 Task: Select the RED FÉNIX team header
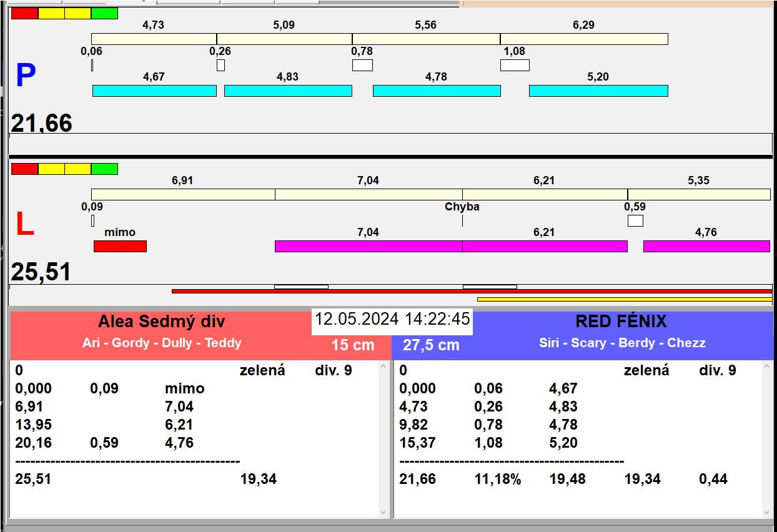(621, 321)
